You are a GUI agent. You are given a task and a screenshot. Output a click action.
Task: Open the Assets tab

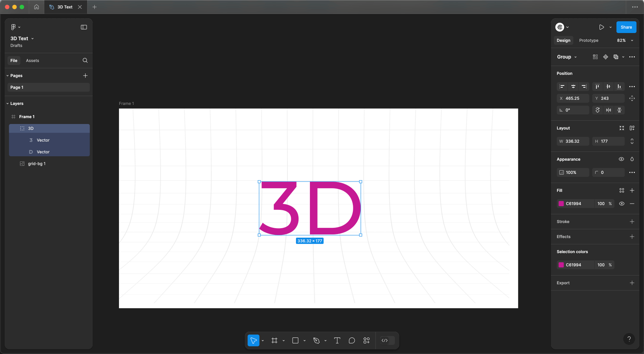32,61
